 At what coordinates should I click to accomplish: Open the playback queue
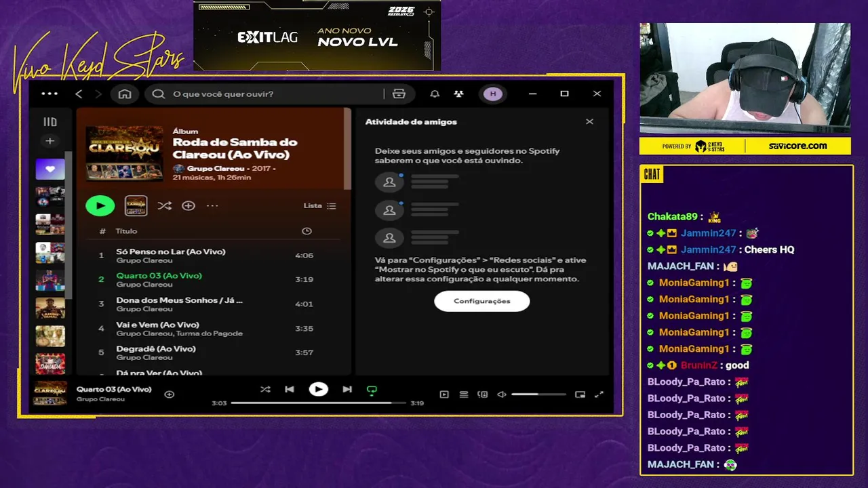[x=464, y=394]
